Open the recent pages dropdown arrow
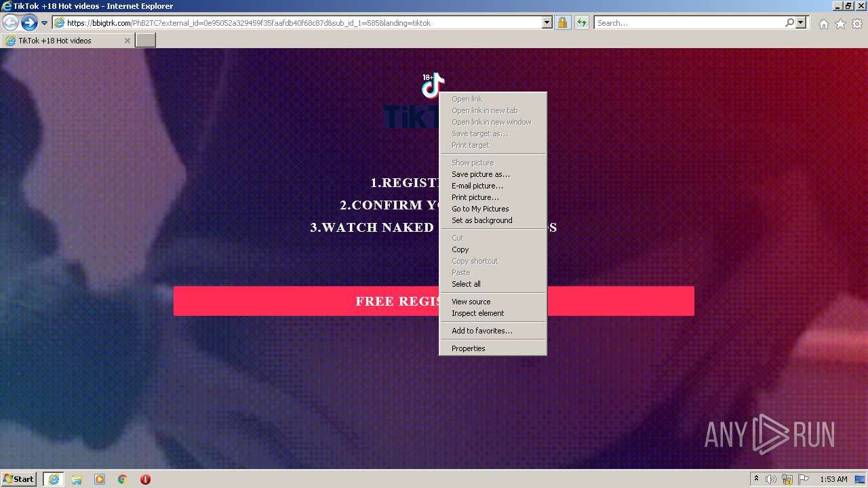Image resolution: width=868 pixels, height=488 pixels. click(x=44, y=23)
